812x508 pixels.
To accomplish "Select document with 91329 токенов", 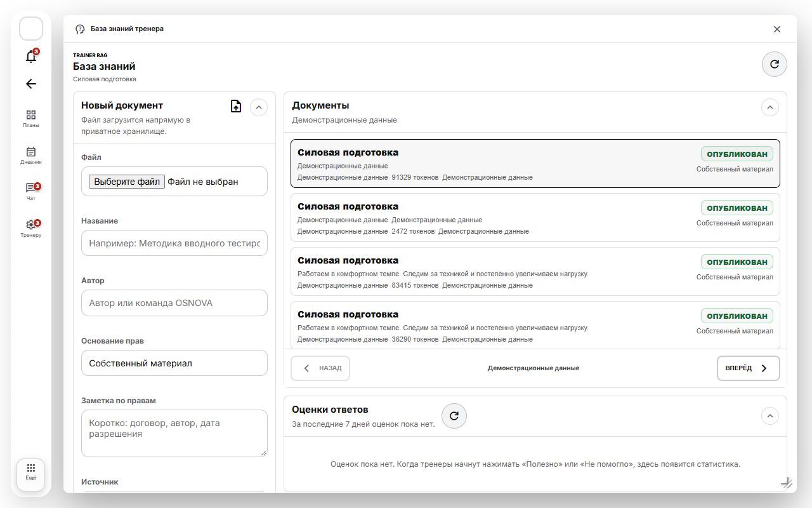I will click(535, 164).
